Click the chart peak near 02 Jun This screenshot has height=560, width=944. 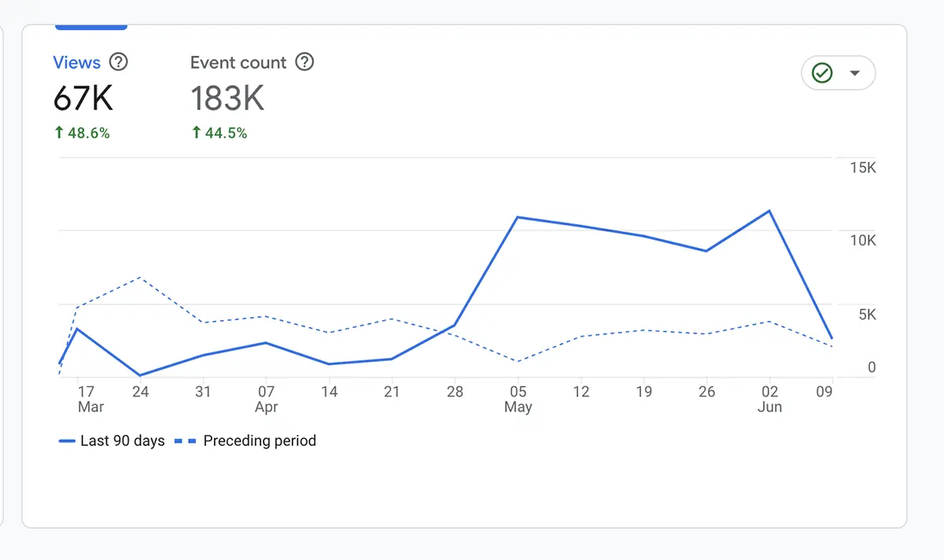pos(769,211)
